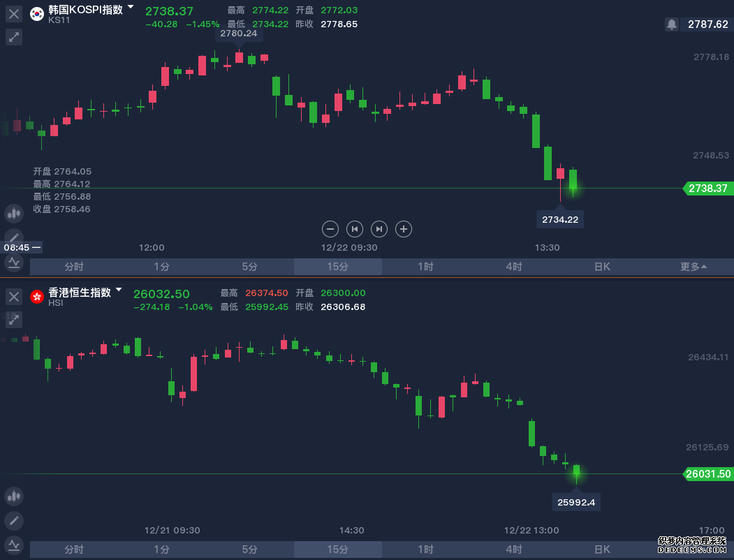Select the 日K interval on the KOSPI chart

click(602, 267)
